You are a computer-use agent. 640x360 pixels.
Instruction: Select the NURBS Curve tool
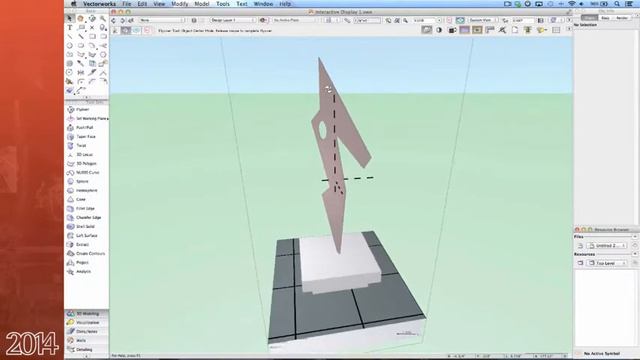pos(87,172)
